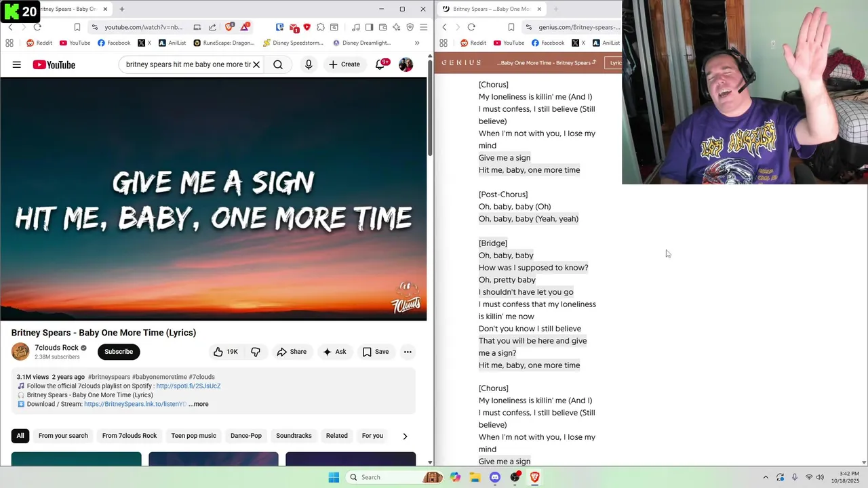This screenshot has width=868, height=488.
Task: Open OBS Studio from the taskbar
Action: (515, 477)
